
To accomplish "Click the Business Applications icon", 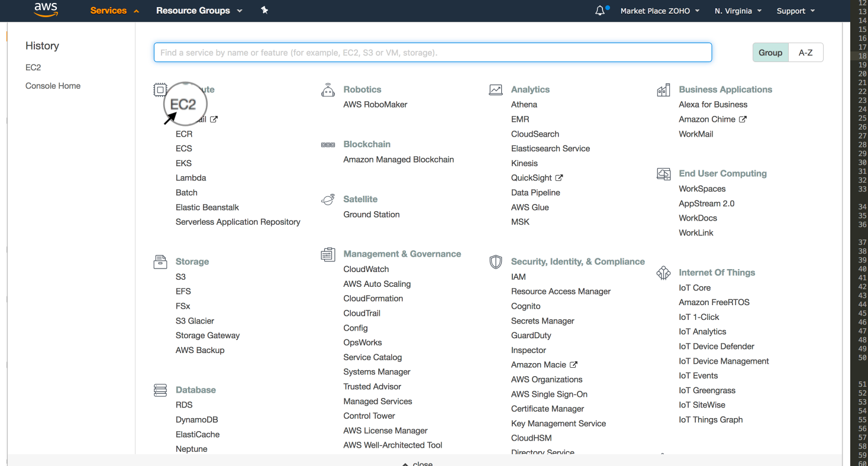I will (663, 90).
